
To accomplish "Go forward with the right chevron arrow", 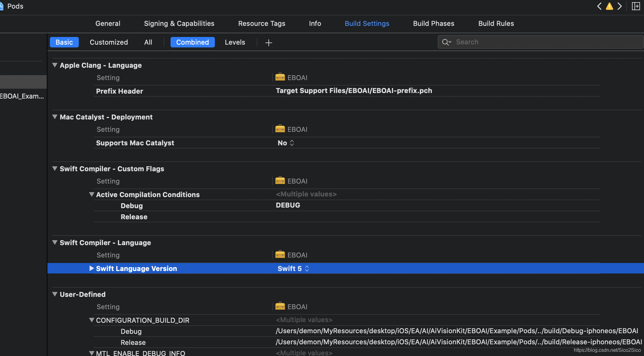I will [620, 6].
